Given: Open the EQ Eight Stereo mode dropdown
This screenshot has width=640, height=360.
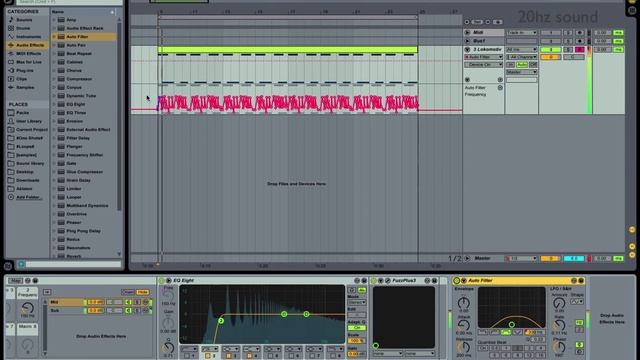Looking at the screenshot, I should [356, 302].
